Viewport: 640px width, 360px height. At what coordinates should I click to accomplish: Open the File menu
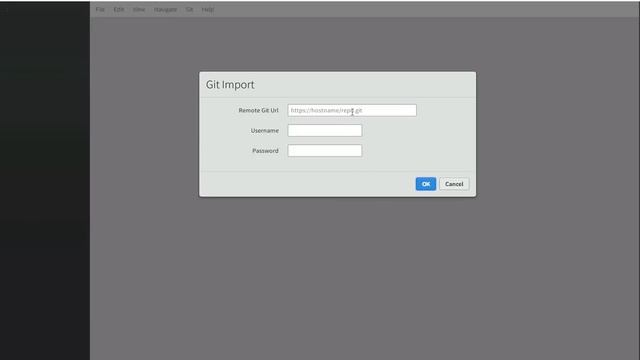pos(100,9)
